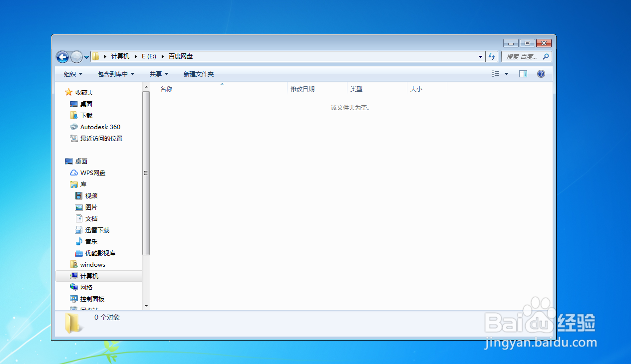Viewport: 631px width, 364px height.
Task: Click the 网络 globe icon
Action: tap(74, 287)
